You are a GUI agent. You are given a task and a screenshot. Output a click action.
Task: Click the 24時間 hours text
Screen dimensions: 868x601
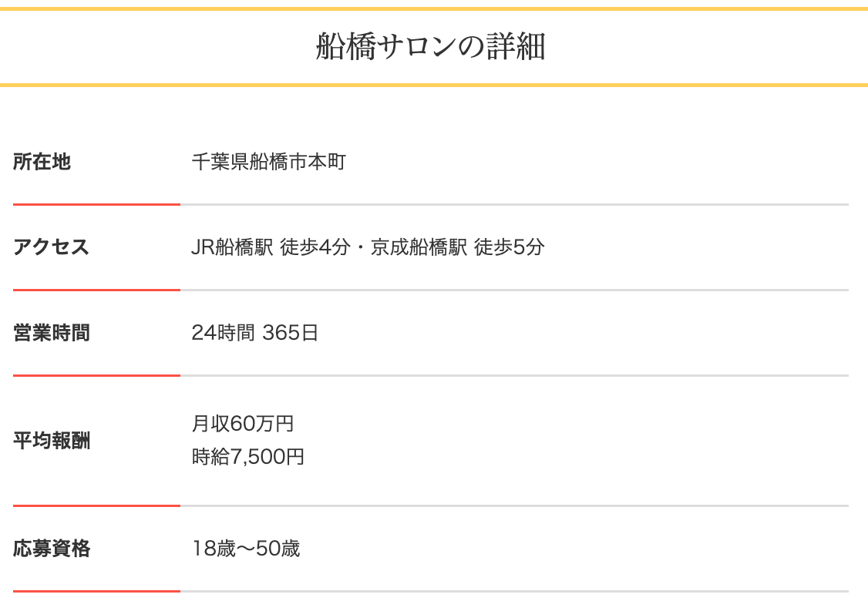pos(222,333)
